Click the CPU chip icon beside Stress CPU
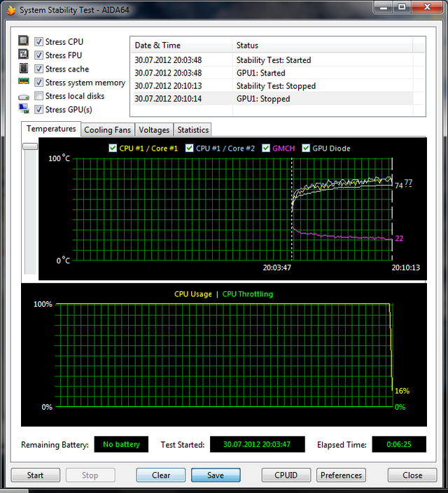This screenshot has height=493, width=448. [24, 42]
